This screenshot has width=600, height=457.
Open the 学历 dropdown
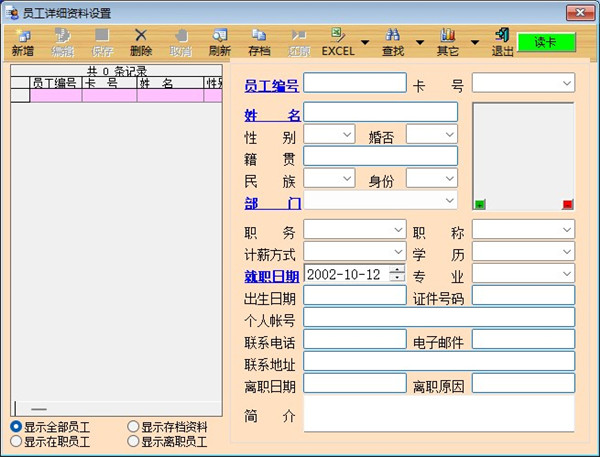pos(523,251)
